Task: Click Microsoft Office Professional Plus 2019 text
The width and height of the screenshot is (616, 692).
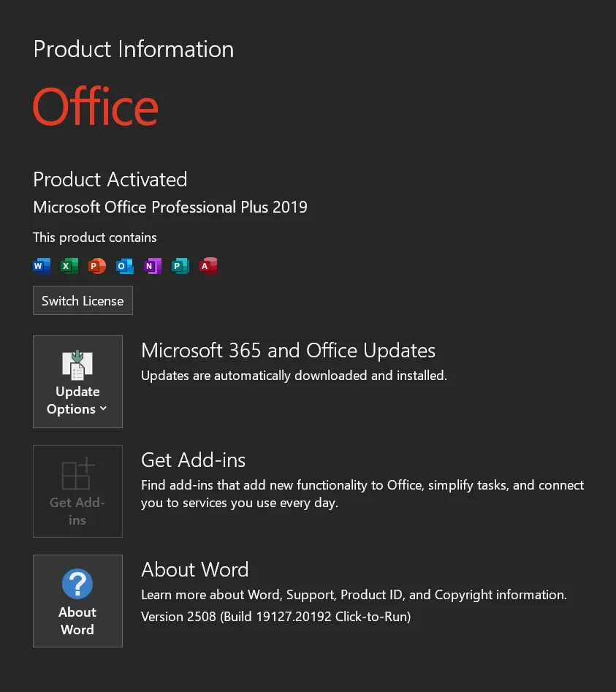Action: click(170, 207)
